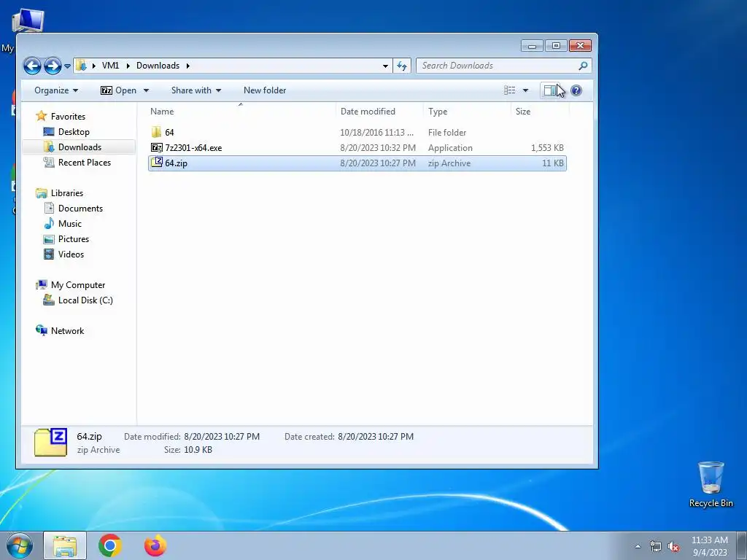Open 64.zip with the Open button
The height and width of the screenshot is (560, 747).
point(119,90)
